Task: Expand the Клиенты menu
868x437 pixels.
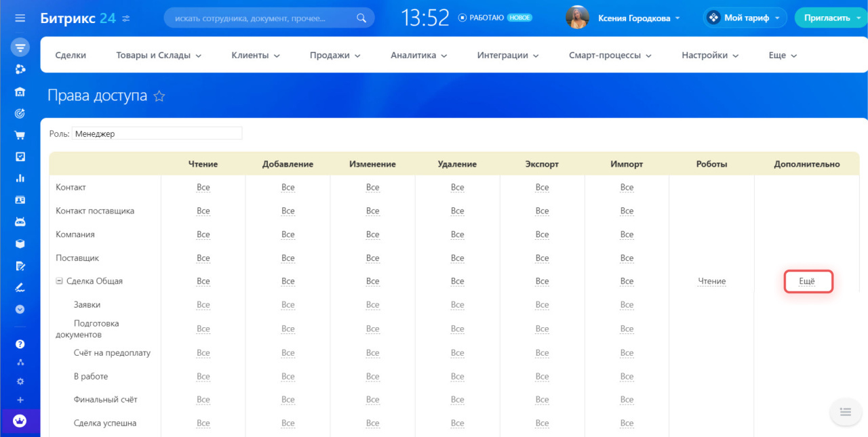Action: 256,56
